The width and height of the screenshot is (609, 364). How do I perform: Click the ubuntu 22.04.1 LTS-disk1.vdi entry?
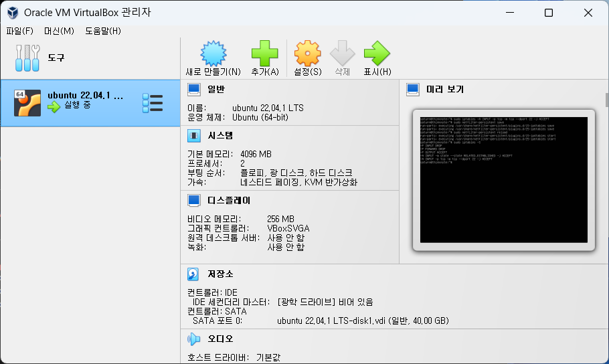pyautogui.click(x=363, y=321)
